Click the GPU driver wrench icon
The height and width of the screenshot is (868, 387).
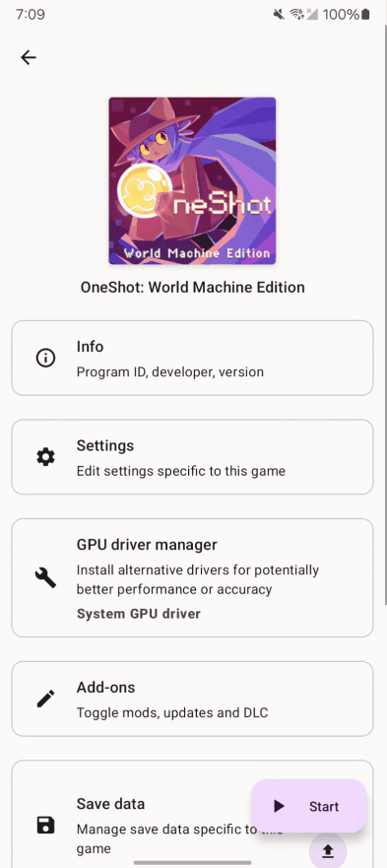(45, 578)
